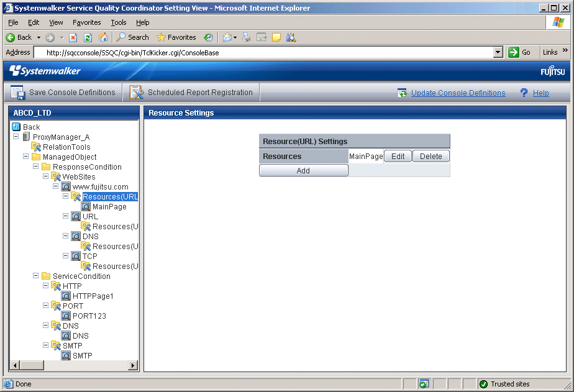Click the Edit button for MainPage
Image resolution: width=574 pixels, height=392 pixels.
coord(398,157)
